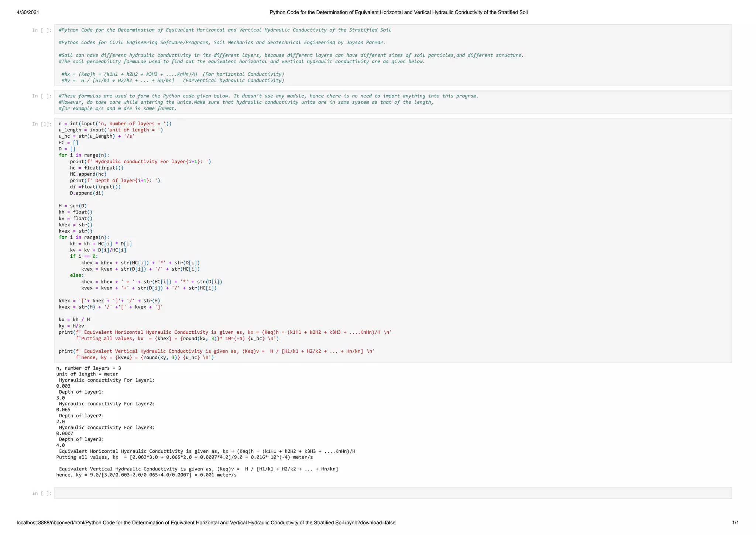Image resolution: width=756 pixels, height=535 pixels.
Task: Click the 'unit of length = meter' output line
Action: click(x=87, y=374)
